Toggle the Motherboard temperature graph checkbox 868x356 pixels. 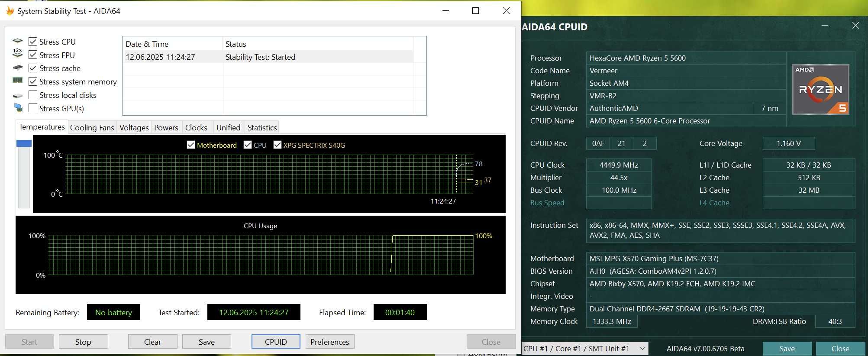[x=190, y=145]
